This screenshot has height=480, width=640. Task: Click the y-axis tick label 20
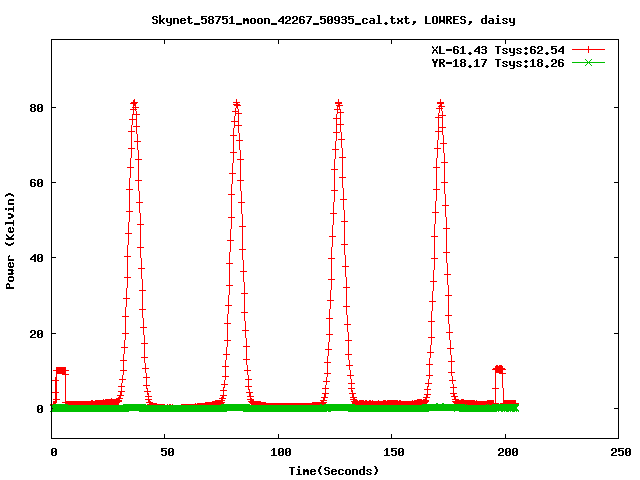37,333
